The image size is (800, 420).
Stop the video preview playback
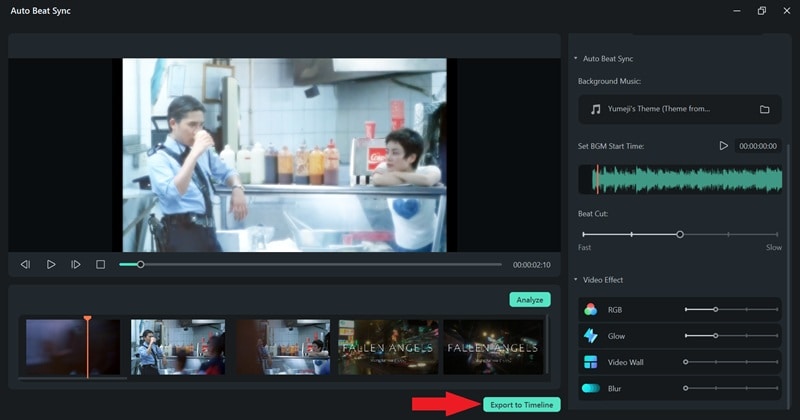tap(101, 264)
